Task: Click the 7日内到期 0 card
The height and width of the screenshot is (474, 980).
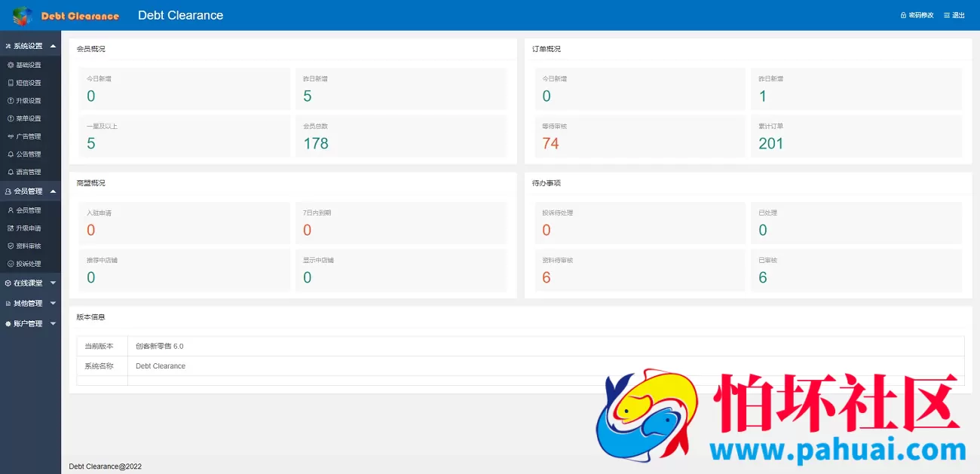Action: point(400,223)
